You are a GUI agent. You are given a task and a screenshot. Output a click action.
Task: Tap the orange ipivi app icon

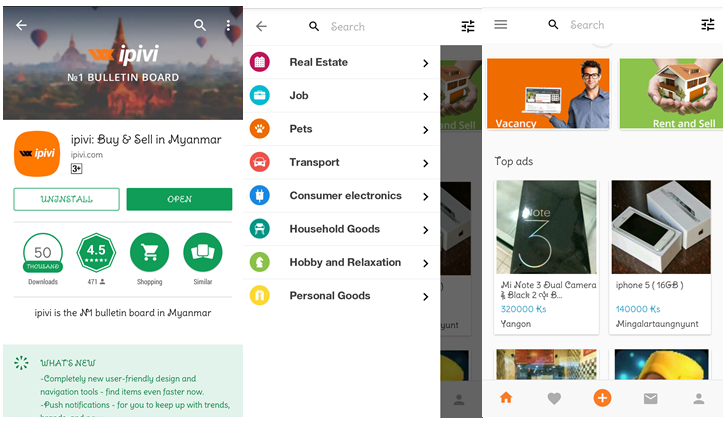tap(37, 153)
